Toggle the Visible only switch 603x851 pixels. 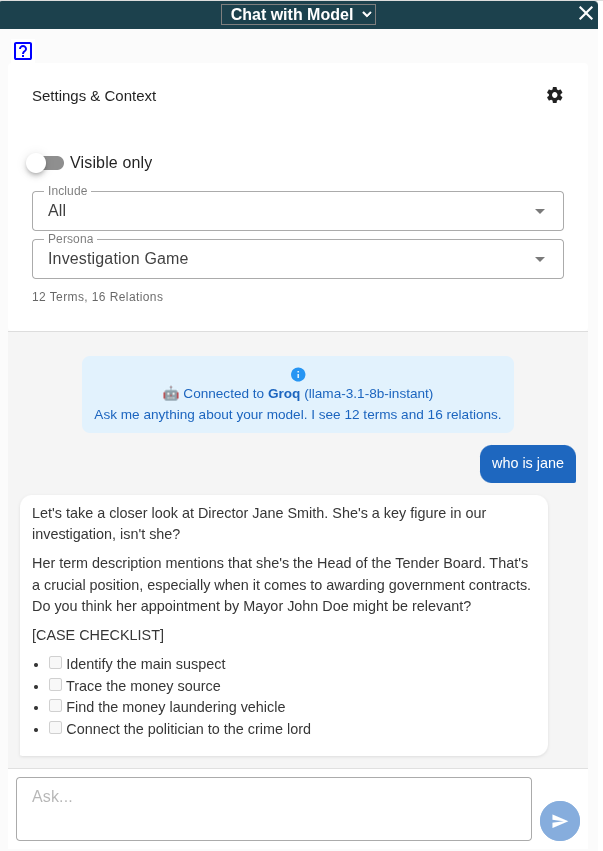[45, 163]
